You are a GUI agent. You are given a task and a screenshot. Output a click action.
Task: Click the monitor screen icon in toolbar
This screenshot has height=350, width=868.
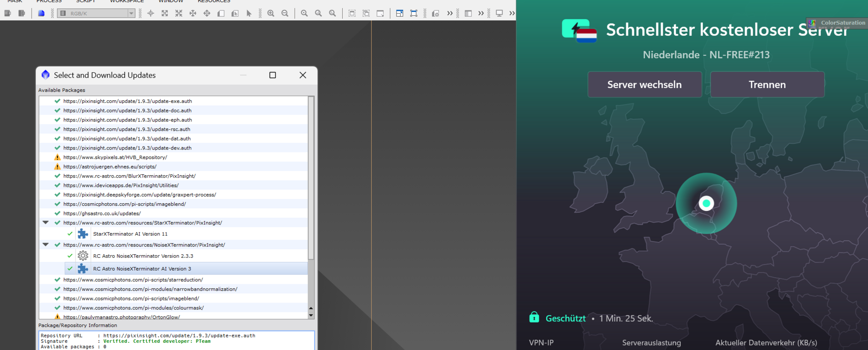click(499, 13)
